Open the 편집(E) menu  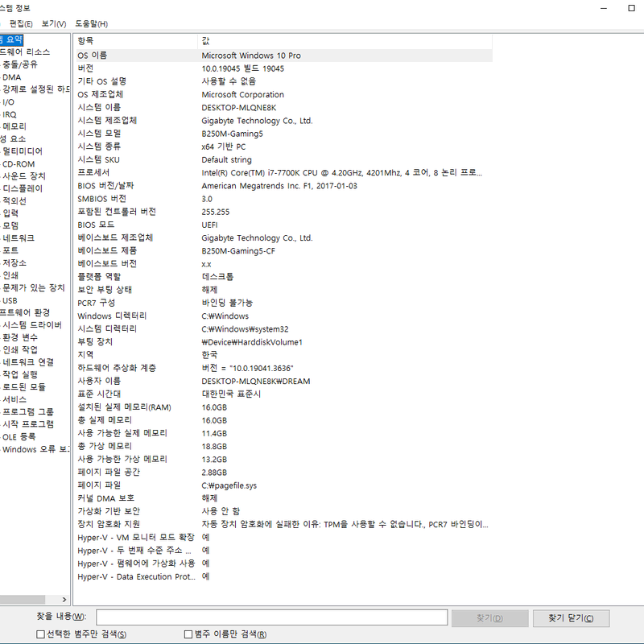(x=21, y=24)
